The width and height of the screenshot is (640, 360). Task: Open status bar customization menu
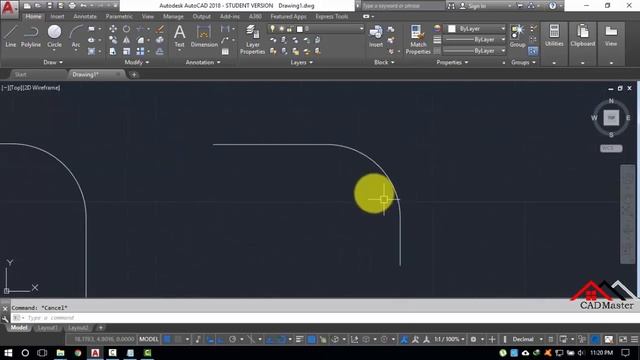[634, 339]
